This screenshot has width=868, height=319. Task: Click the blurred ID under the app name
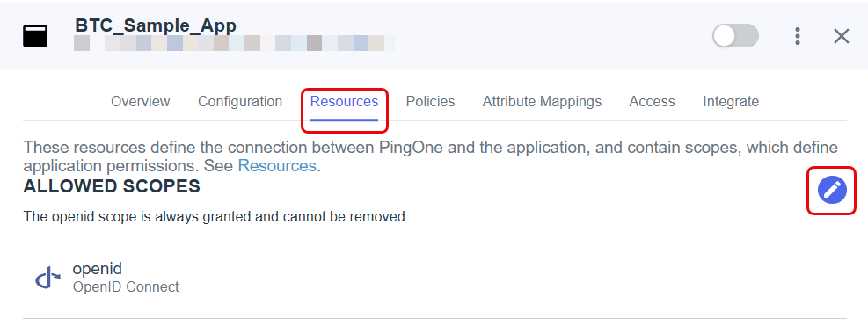click(x=234, y=43)
